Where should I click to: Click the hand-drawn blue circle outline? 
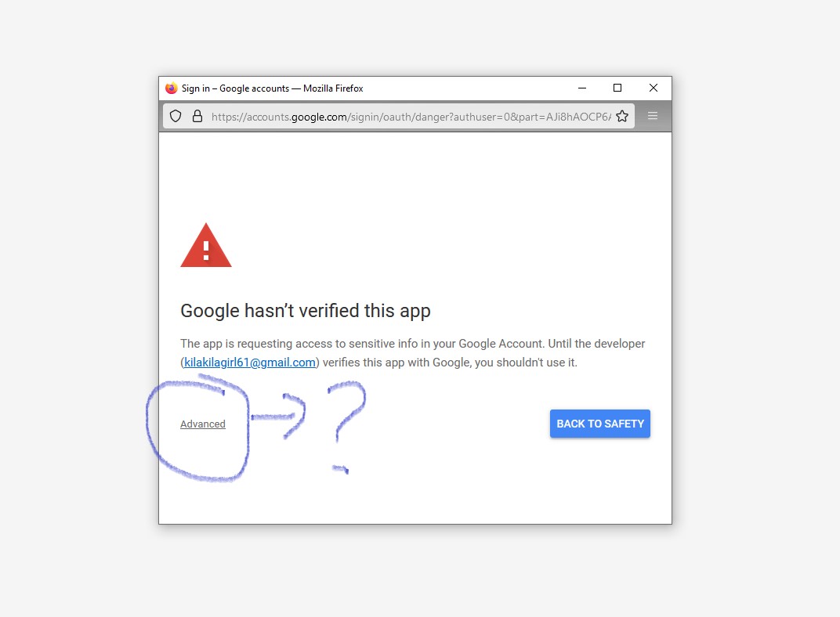pyautogui.click(x=150, y=435)
